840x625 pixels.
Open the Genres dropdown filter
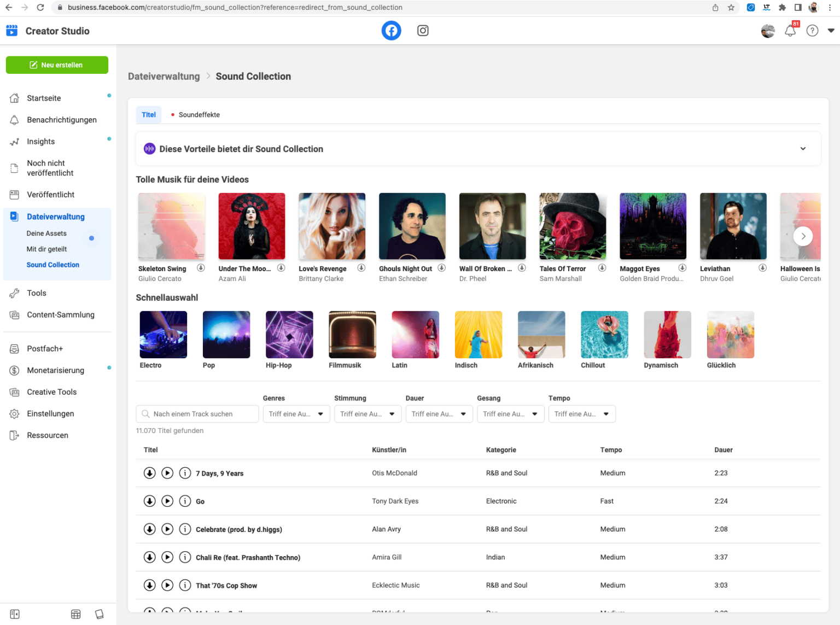pyautogui.click(x=296, y=414)
